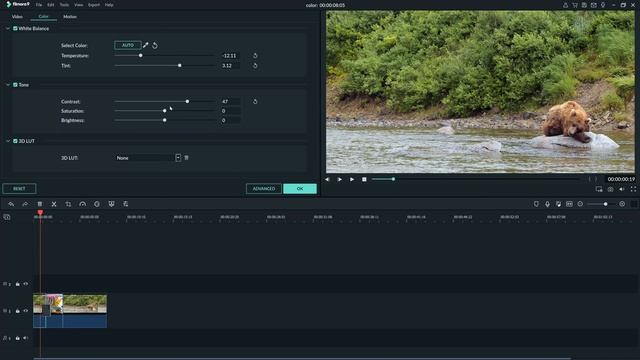
Task: Collapse the 3D LUT section
Action: click(x=8, y=141)
